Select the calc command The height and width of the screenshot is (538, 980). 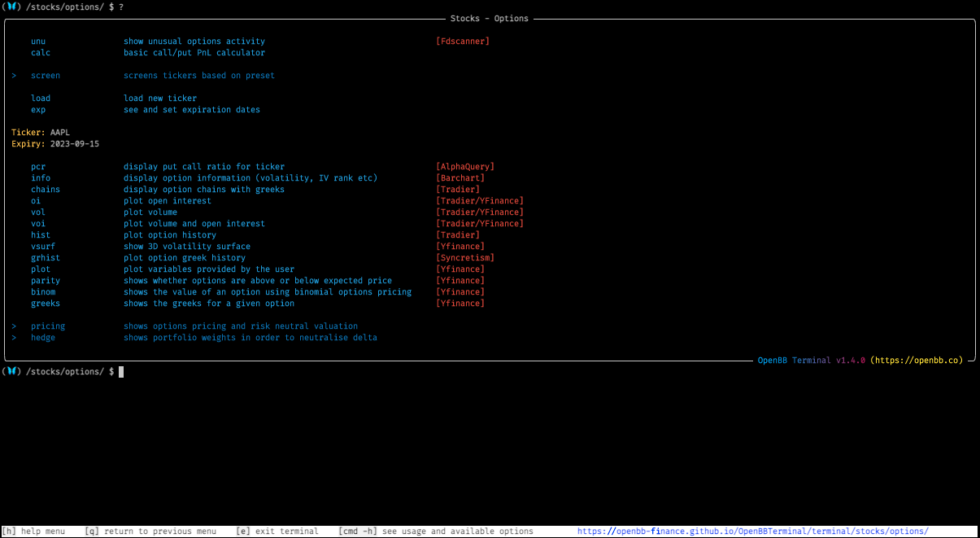coord(41,53)
